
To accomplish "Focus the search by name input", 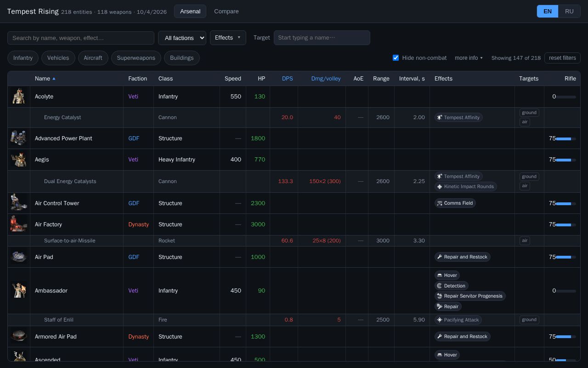I will (81, 38).
